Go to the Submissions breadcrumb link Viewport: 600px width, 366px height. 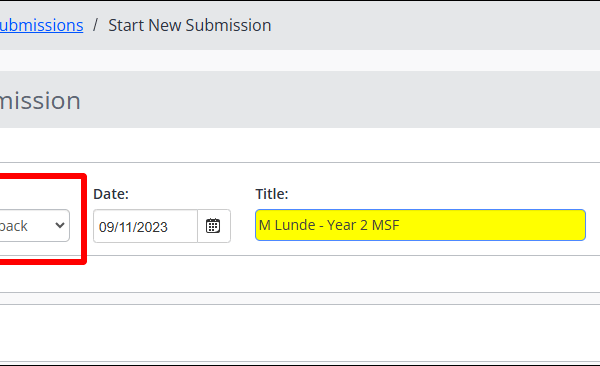(41, 25)
